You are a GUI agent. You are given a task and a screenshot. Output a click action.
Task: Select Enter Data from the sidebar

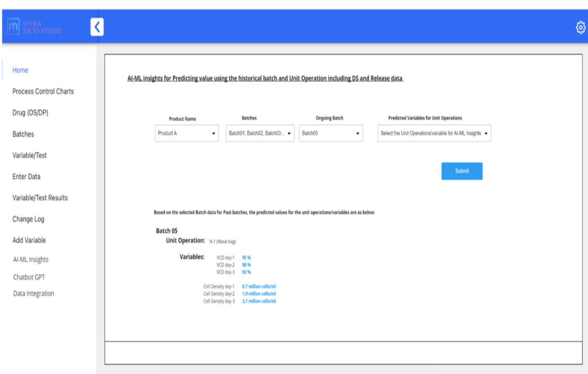[x=26, y=176]
